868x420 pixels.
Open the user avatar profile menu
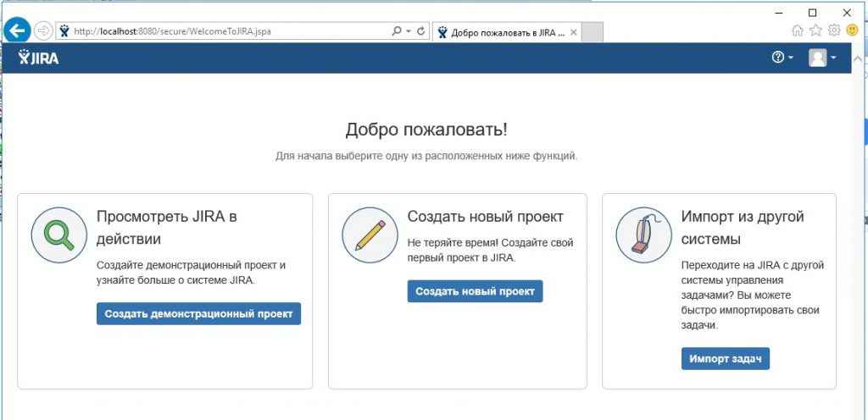click(x=822, y=58)
